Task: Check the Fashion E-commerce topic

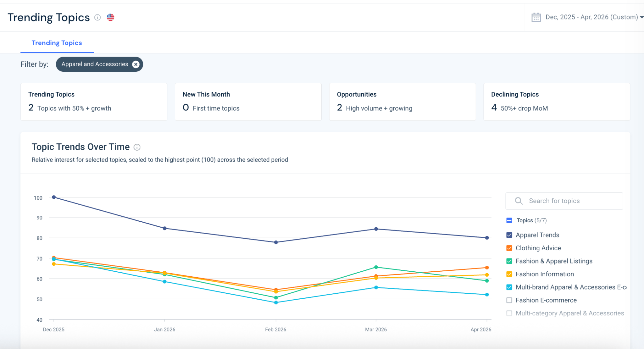Action: coord(509,300)
